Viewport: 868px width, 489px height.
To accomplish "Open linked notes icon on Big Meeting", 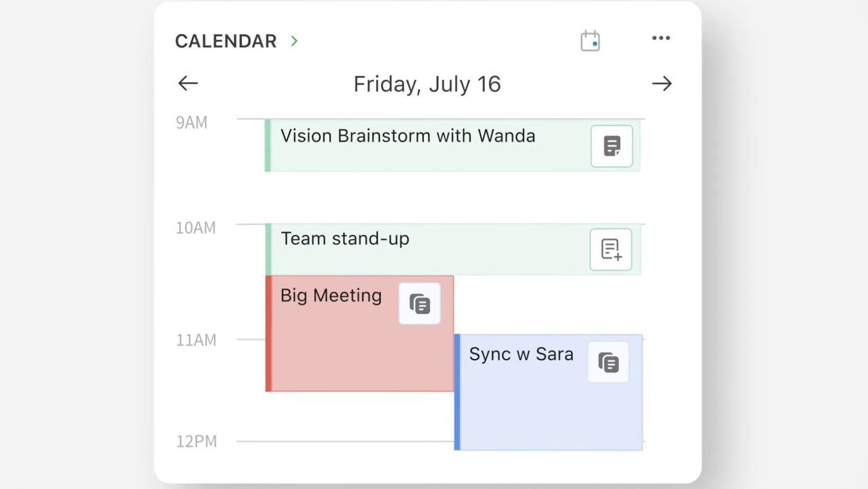I will 420,304.
